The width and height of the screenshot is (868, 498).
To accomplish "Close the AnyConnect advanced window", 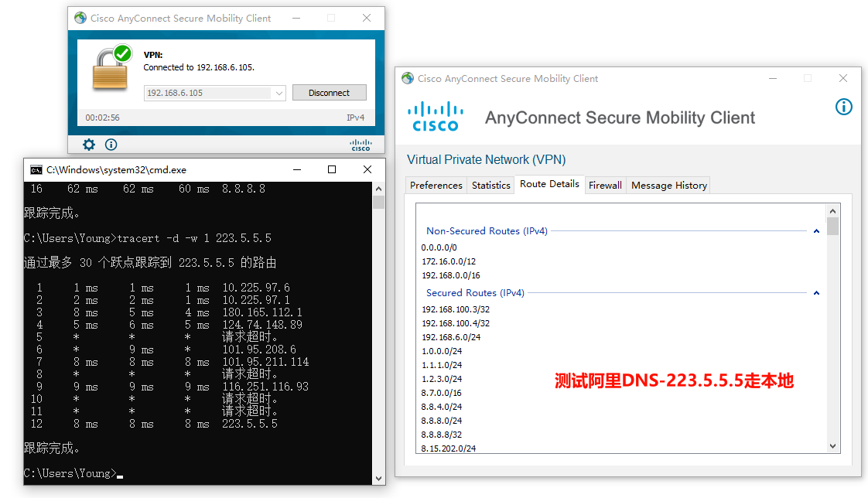I will tap(843, 78).
